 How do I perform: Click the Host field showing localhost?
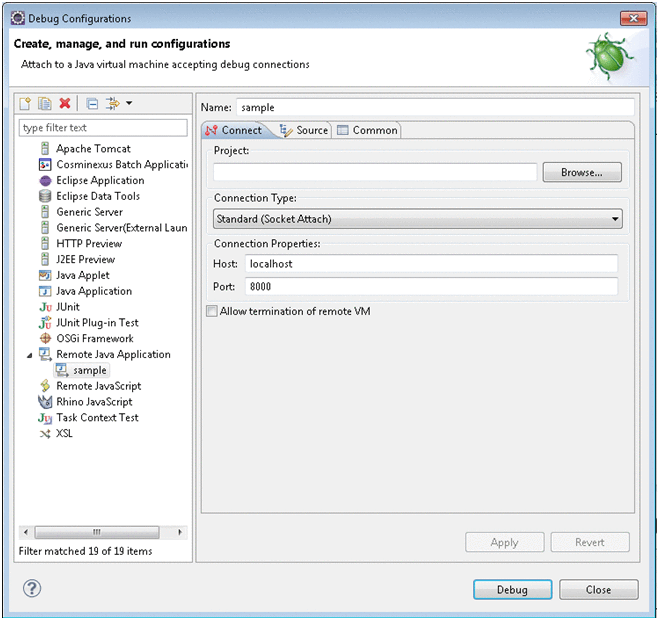click(x=431, y=264)
